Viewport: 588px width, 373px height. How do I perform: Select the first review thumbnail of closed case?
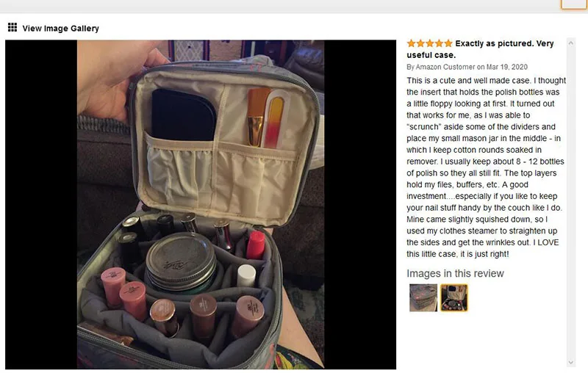point(423,297)
